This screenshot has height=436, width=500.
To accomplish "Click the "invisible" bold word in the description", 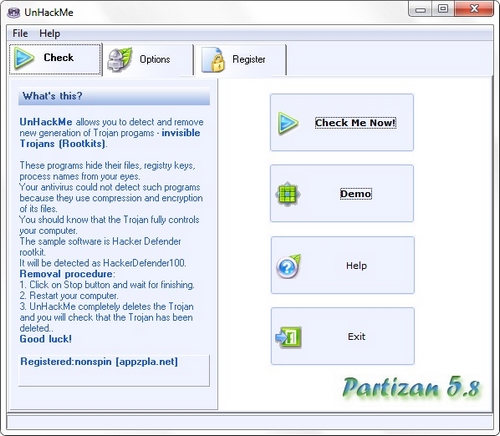I will pyautogui.click(x=181, y=133).
